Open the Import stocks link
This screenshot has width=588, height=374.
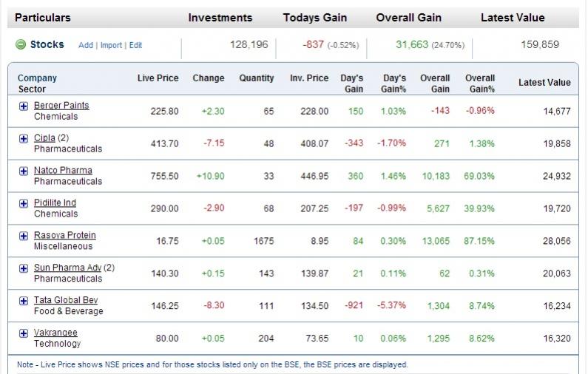pyautogui.click(x=111, y=45)
